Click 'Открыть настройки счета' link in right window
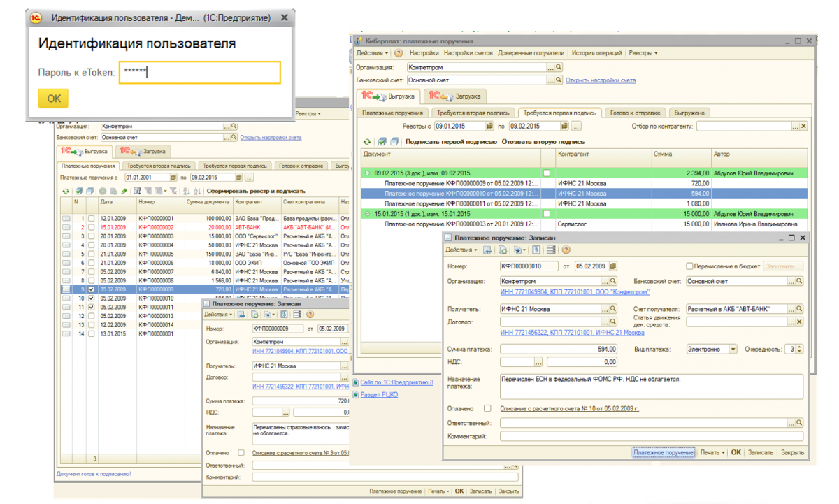 [601, 80]
